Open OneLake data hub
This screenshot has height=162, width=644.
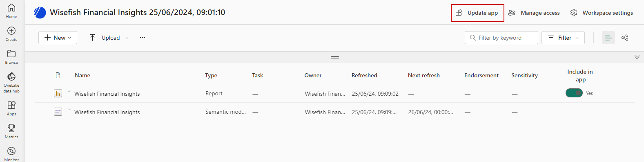pyautogui.click(x=11, y=82)
